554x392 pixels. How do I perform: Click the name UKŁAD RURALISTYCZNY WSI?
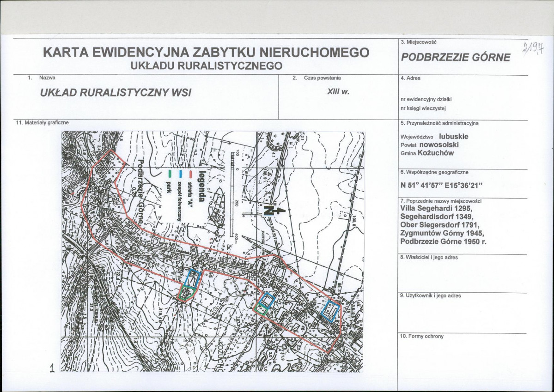click(116, 92)
